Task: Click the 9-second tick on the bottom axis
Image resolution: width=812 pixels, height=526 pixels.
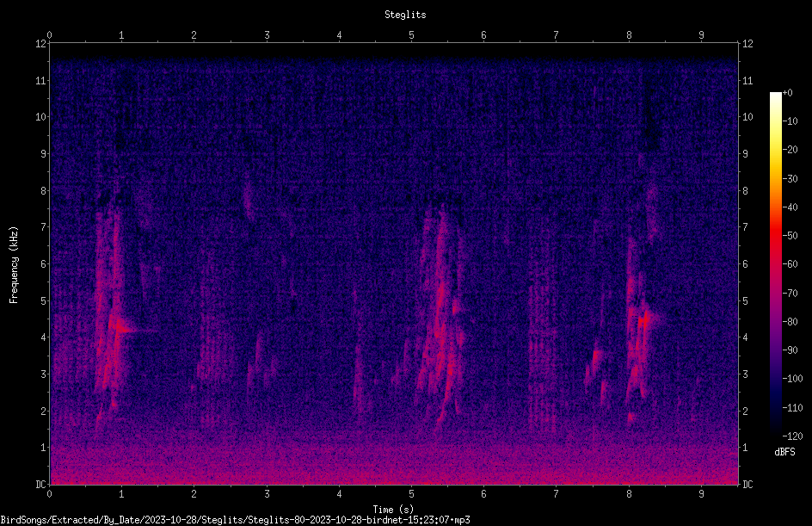Action: pyautogui.click(x=701, y=494)
